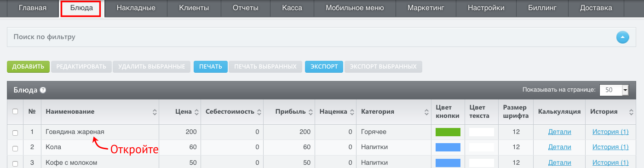Click the blue ЭКСПОРТ button
This screenshot has height=168, width=644.
[324, 67]
